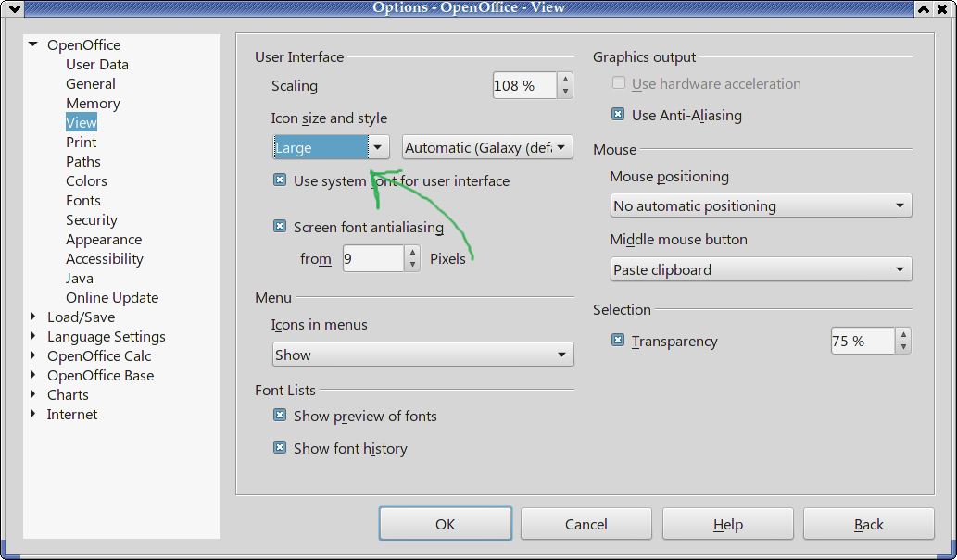Click inside the Scaling value field
Image resolution: width=957 pixels, height=560 pixels.
pyautogui.click(x=523, y=86)
